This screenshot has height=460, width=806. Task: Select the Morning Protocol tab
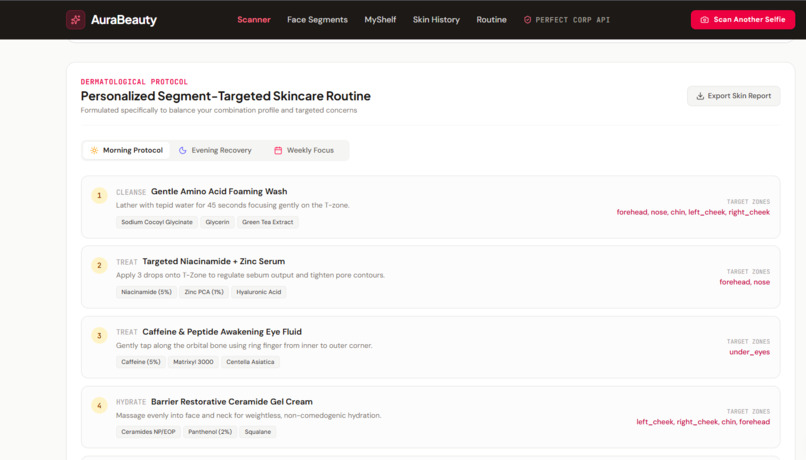point(126,150)
